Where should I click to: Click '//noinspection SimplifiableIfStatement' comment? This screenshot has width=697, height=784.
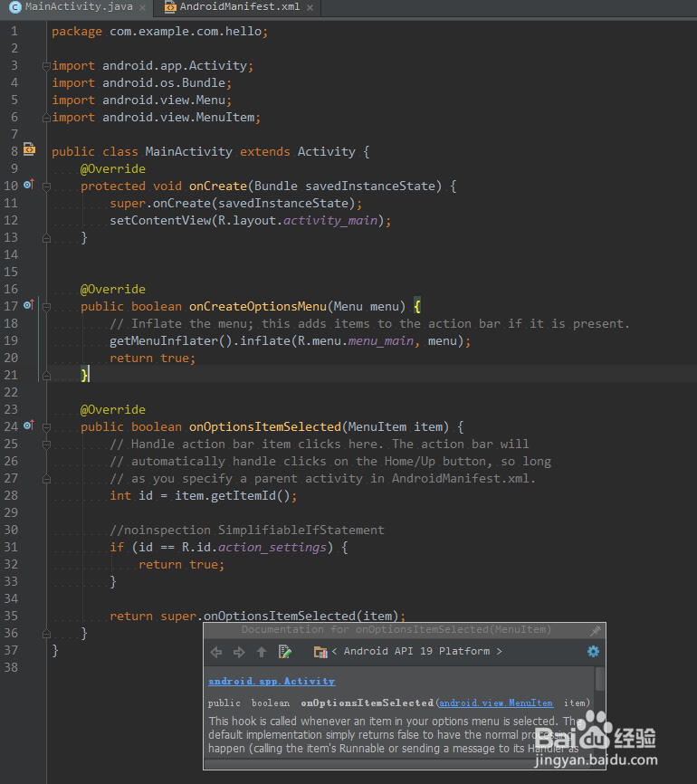click(x=247, y=530)
